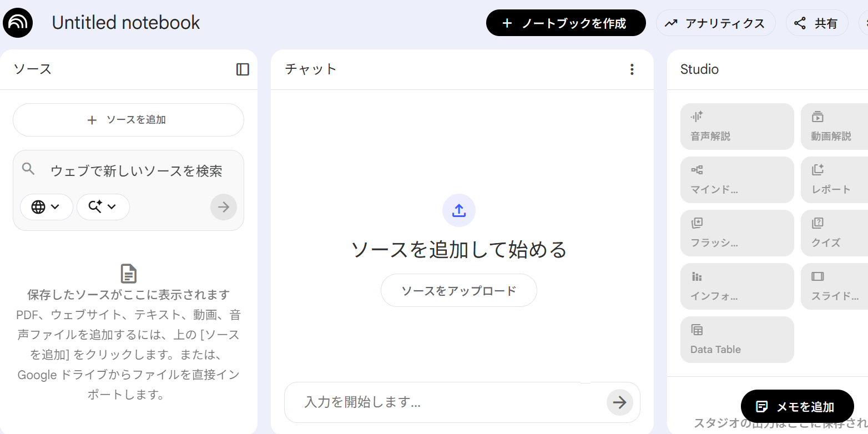Expand the discover sources dropdown
The height and width of the screenshot is (434, 868).
pyautogui.click(x=103, y=206)
